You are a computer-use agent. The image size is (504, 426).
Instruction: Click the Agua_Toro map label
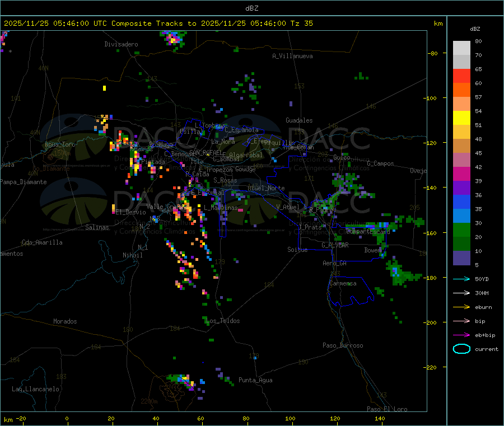click(x=60, y=144)
